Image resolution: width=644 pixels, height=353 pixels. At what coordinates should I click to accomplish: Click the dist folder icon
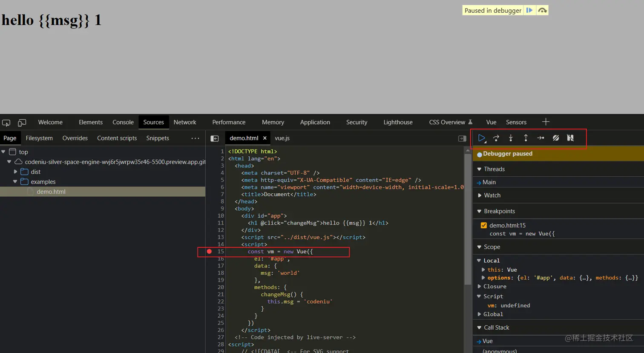point(24,172)
